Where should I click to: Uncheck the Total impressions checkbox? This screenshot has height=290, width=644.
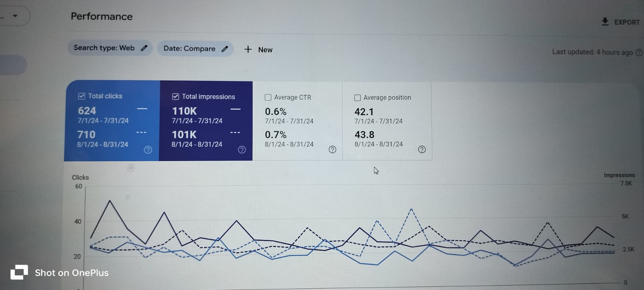pos(175,97)
